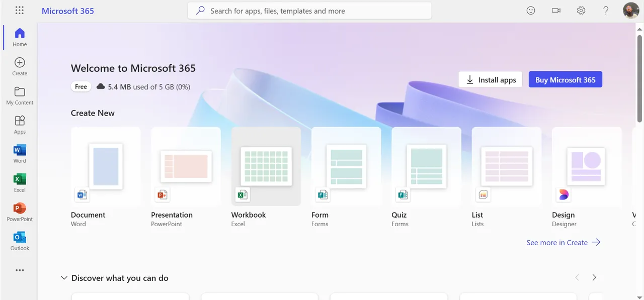Click the cloud storage icon
Screen dimensions: 644x300
point(101,86)
